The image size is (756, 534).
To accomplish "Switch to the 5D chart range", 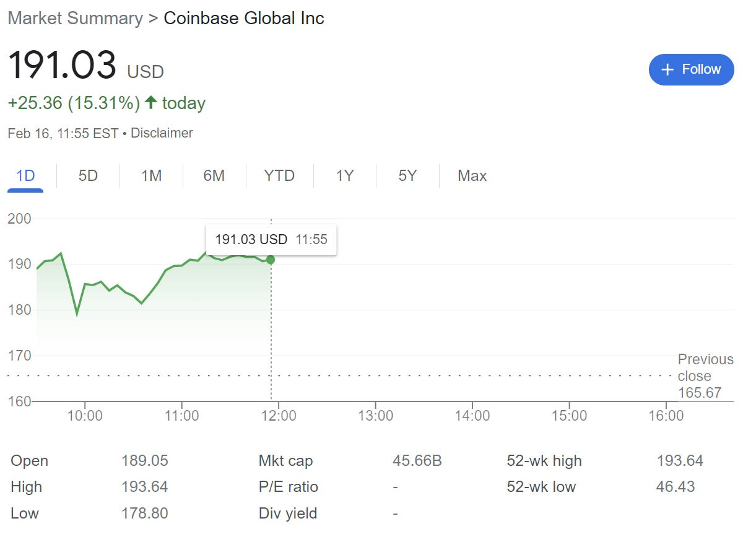I will (88, 176).
